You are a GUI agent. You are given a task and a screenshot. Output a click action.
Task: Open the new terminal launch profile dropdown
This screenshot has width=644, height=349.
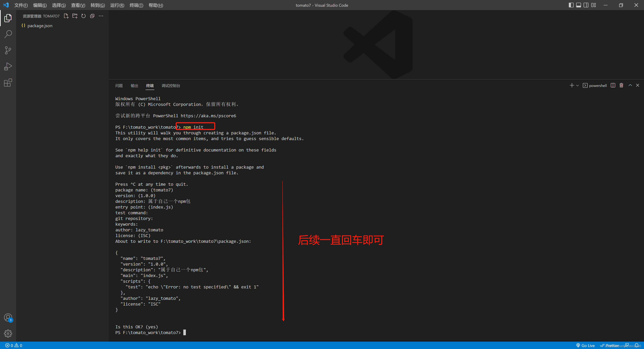(577, 86)
